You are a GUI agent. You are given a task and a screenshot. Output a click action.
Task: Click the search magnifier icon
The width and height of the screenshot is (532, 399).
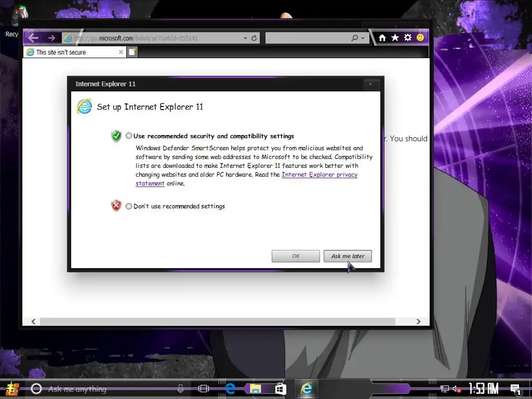coord(354,38)
